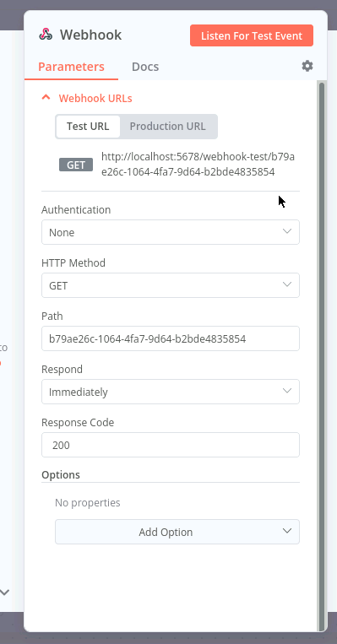Click the Webhook URLs heading
This screenshot has width=337, height=644.
pyautogui.click(x=95, y=99)
